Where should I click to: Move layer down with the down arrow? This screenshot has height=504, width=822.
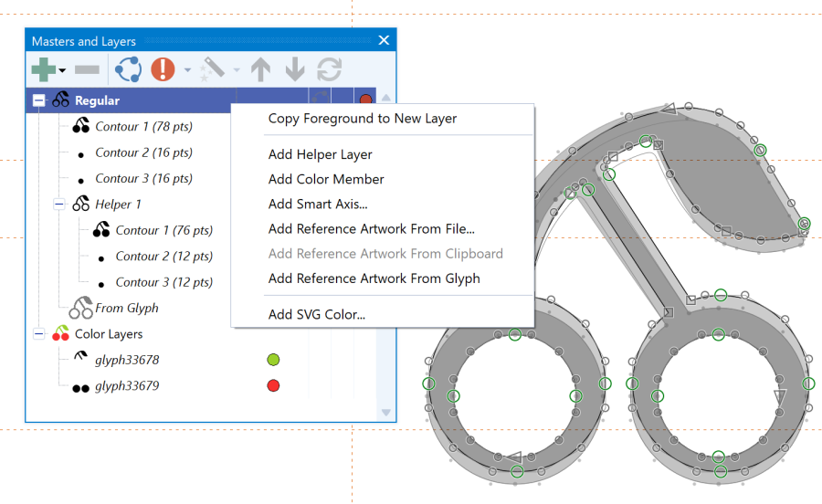[295, 69]
